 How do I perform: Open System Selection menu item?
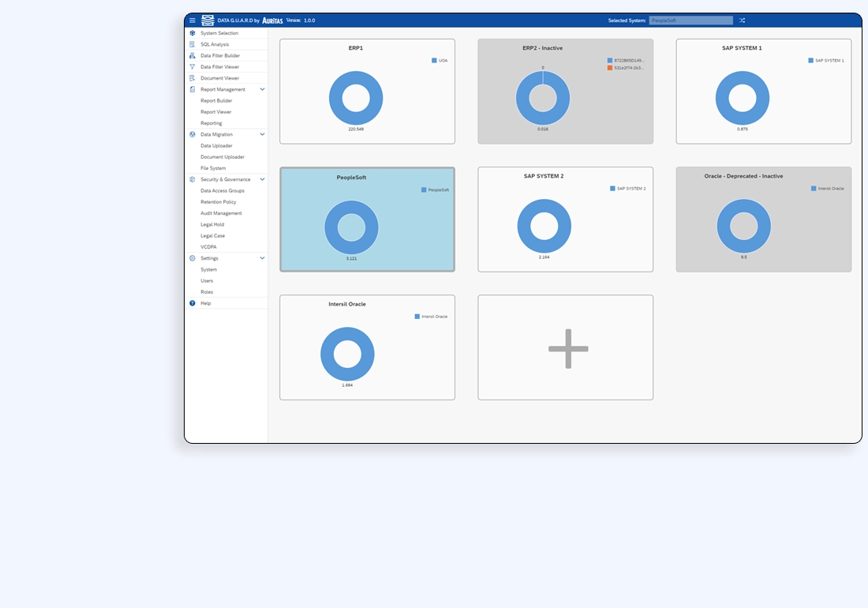coord(226,33)
